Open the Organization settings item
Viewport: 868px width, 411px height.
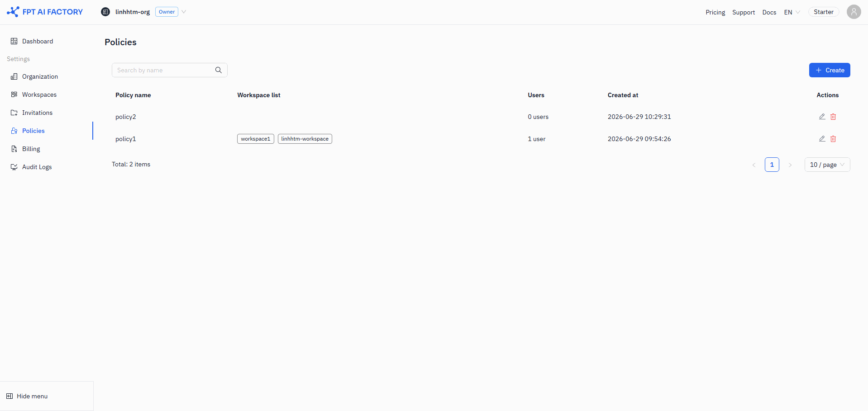(x=40, y=76)
